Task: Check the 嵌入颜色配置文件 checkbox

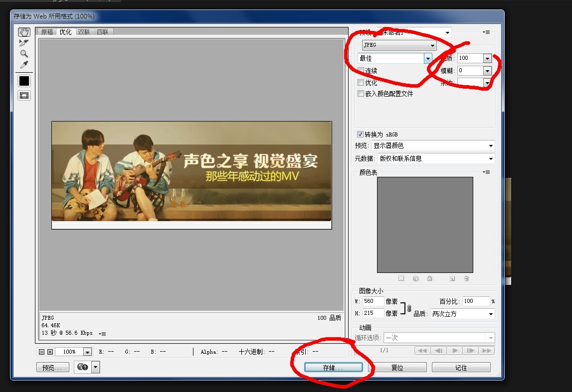Action: tap(361, 94)
